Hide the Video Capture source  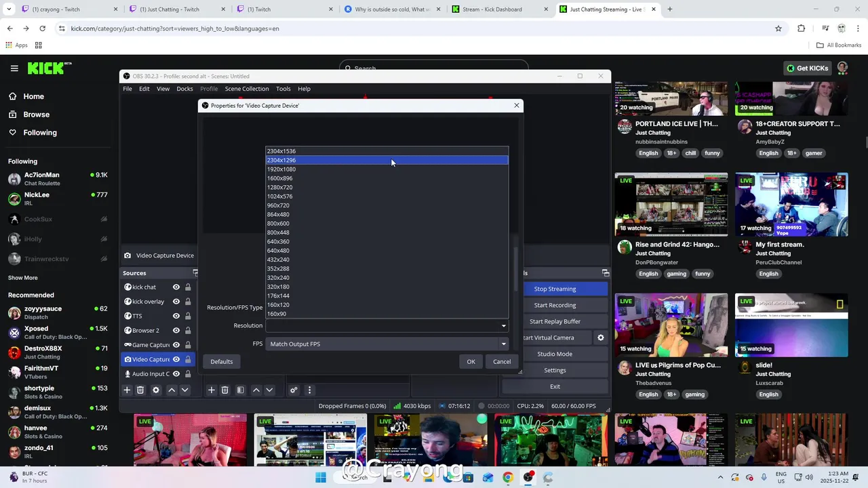[x=176, y=359]
